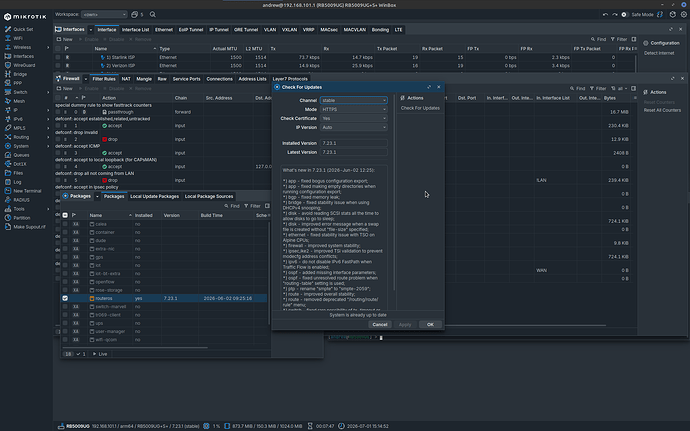The image size is (690, 431).
Task: Expand the Wireless sidebar submenu
Action: click(48, 48)
